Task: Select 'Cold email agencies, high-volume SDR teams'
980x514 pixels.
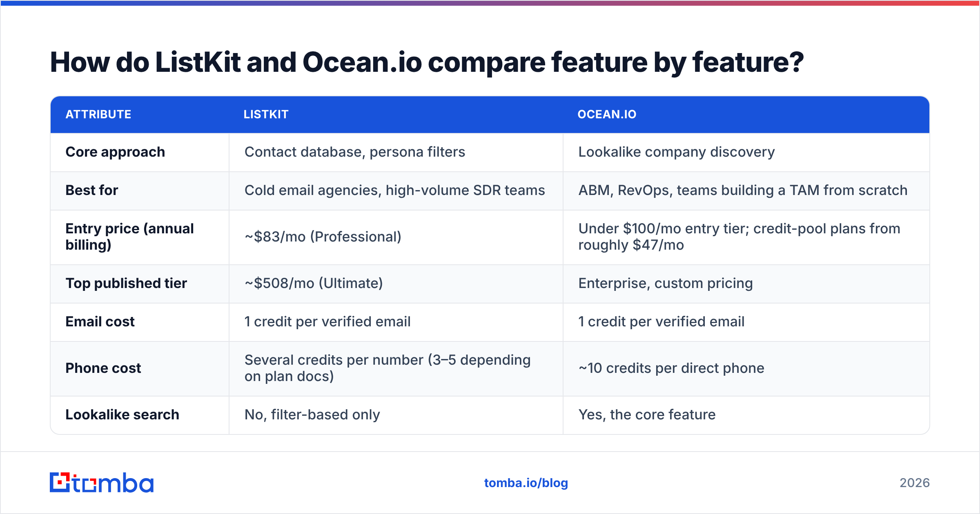Action: pos(395,191)
